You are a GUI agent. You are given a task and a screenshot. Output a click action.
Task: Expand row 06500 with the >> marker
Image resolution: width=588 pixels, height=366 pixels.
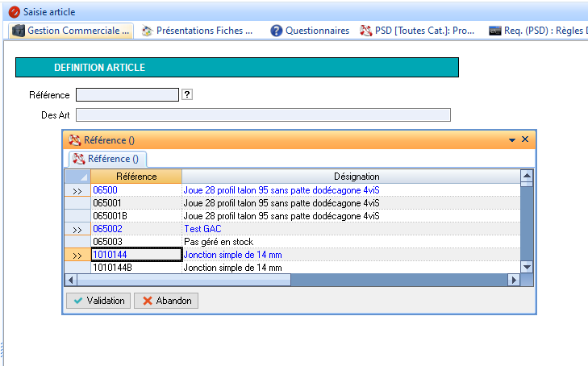77,190
